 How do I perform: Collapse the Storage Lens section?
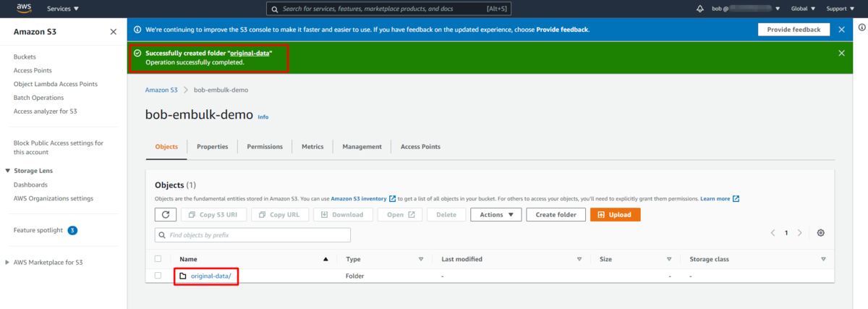[x=8, y=171]
